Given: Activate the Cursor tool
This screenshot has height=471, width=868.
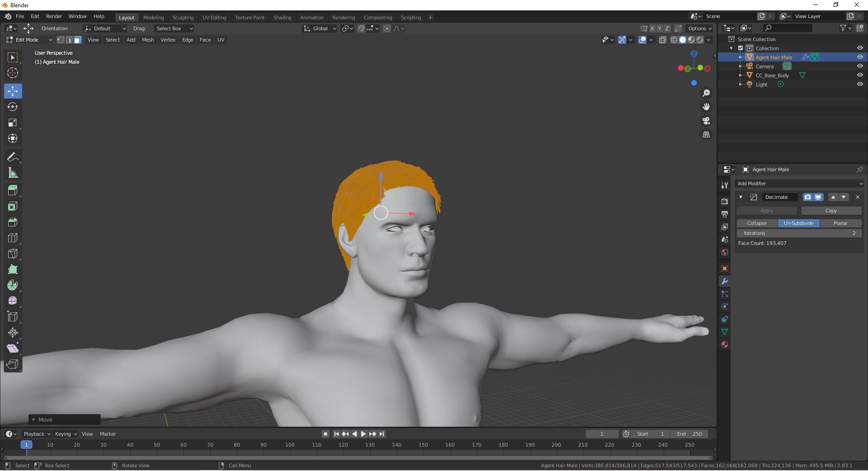Looking at the screenshot, I should [x=13, y=73].
